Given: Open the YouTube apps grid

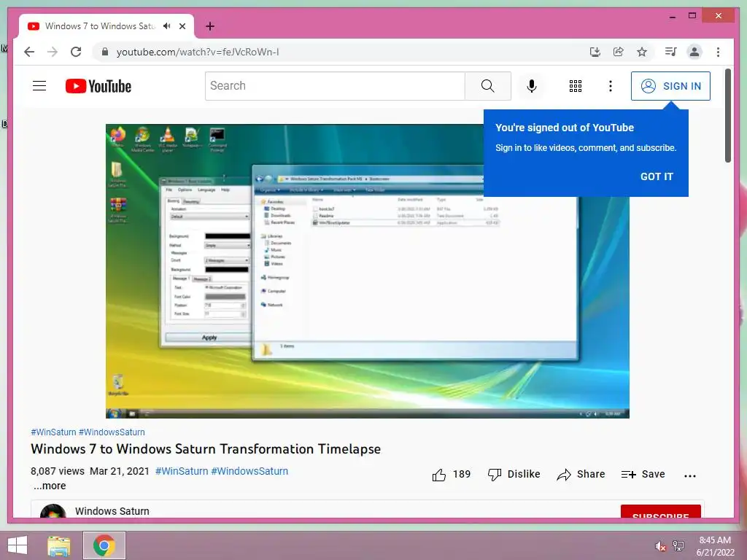Looking at the screenshot, I should [576, 86].
